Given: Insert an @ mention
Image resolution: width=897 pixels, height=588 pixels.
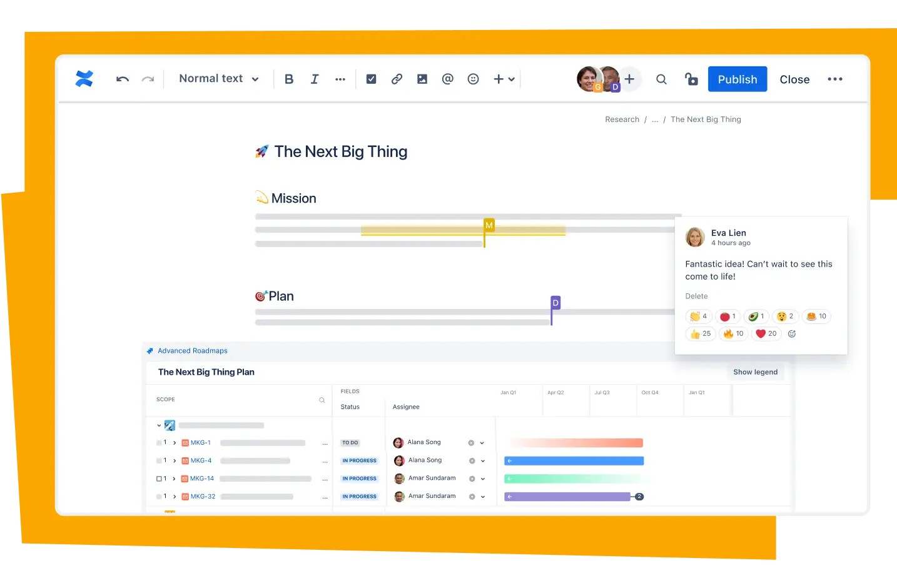Looking at the screenshot, I should [x=448, y=79].
